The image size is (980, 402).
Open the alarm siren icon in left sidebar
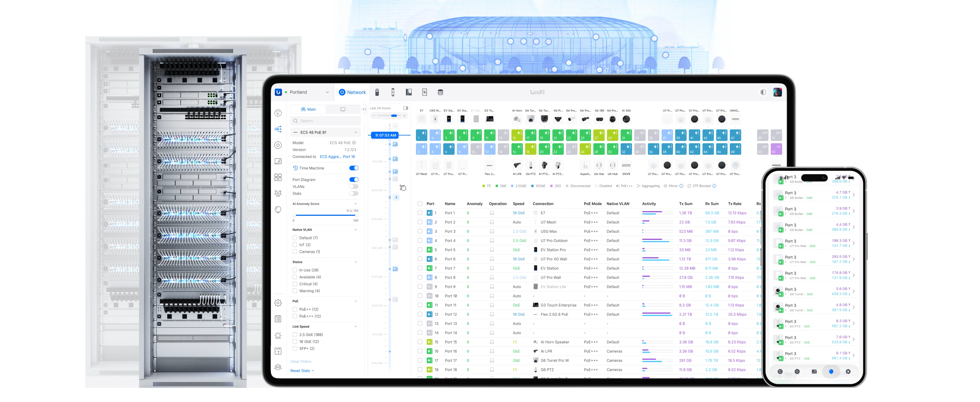tap(278, 335)
